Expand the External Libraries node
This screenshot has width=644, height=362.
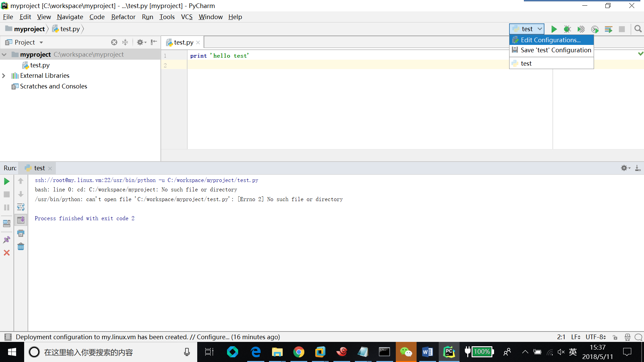4,76
